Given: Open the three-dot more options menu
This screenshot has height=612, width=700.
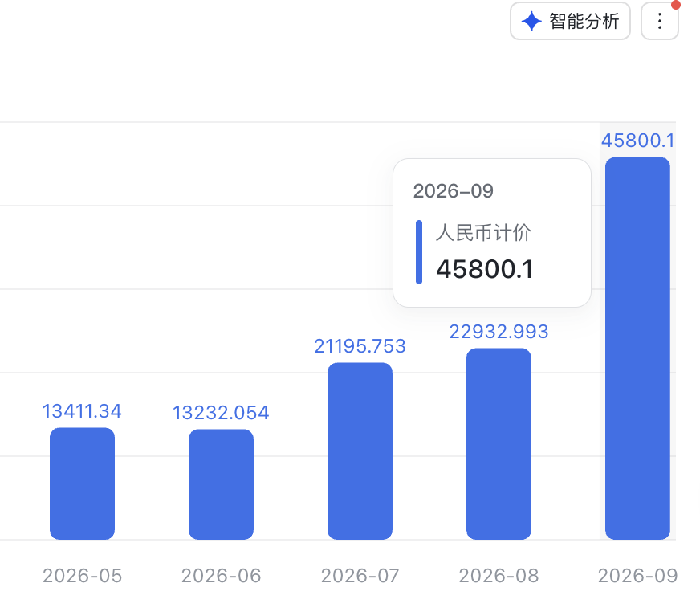Looking at the screenshot, I should click(x=660, y=21).
